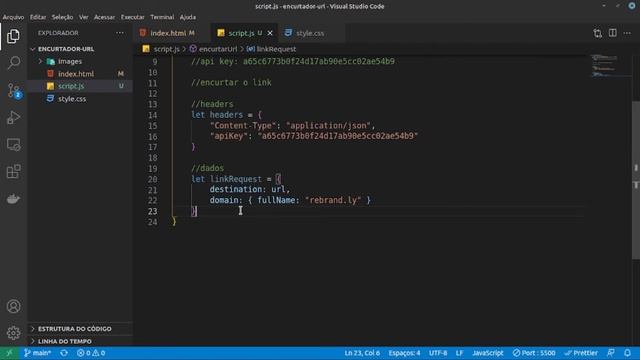Click the Prettier status item
This screenshot has width=640, height=360.
[581, 353]
